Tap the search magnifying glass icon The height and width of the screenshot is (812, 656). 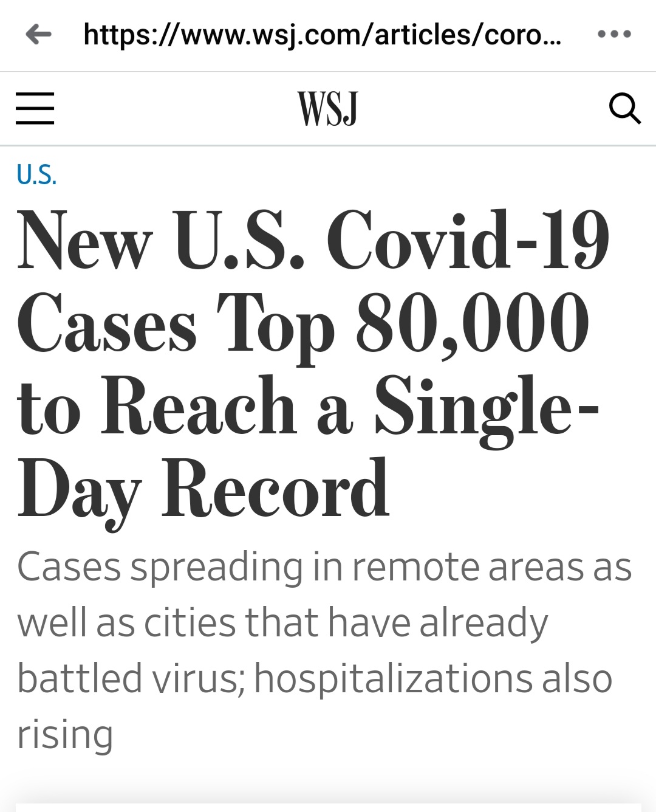(x=624, y=109)
